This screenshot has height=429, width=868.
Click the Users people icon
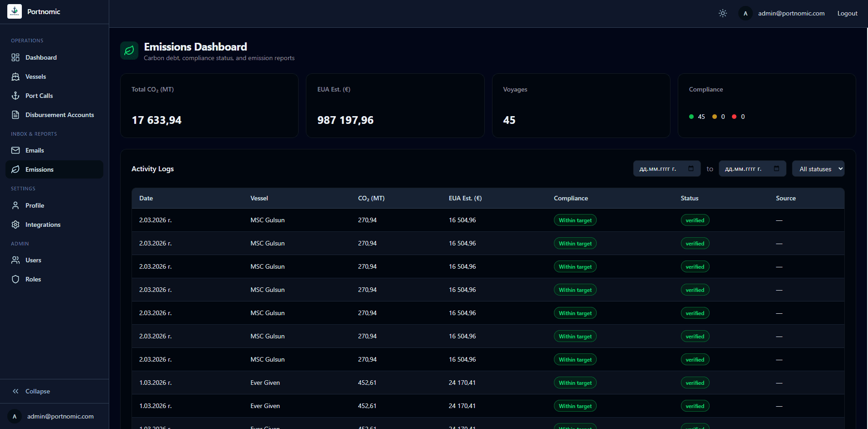click(x=15, y=260)
